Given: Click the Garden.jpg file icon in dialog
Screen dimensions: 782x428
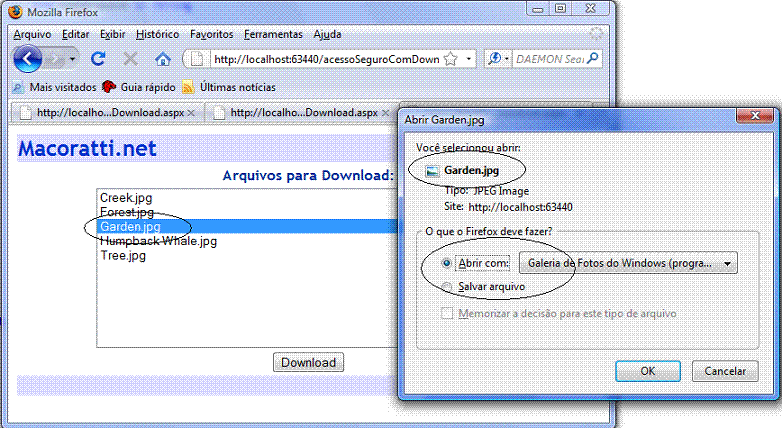Looking at the screenshot, I should point(432,171).
